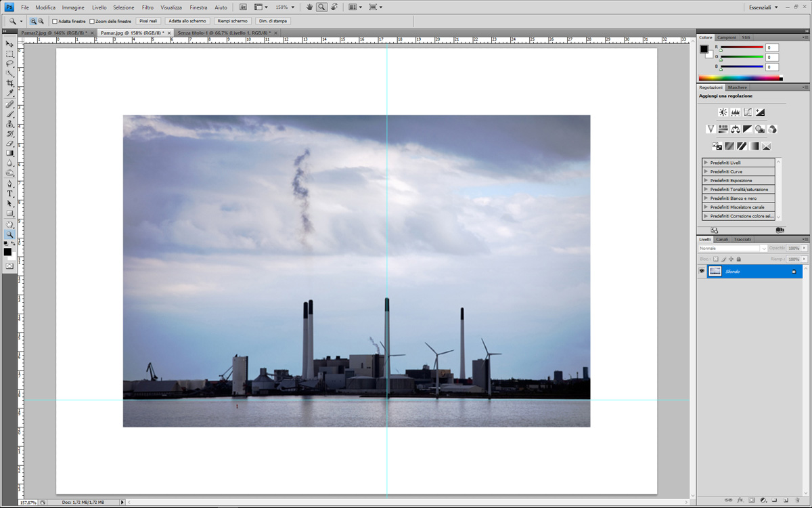Add a Brightness/Contrast adjustment

click(723, 112)
